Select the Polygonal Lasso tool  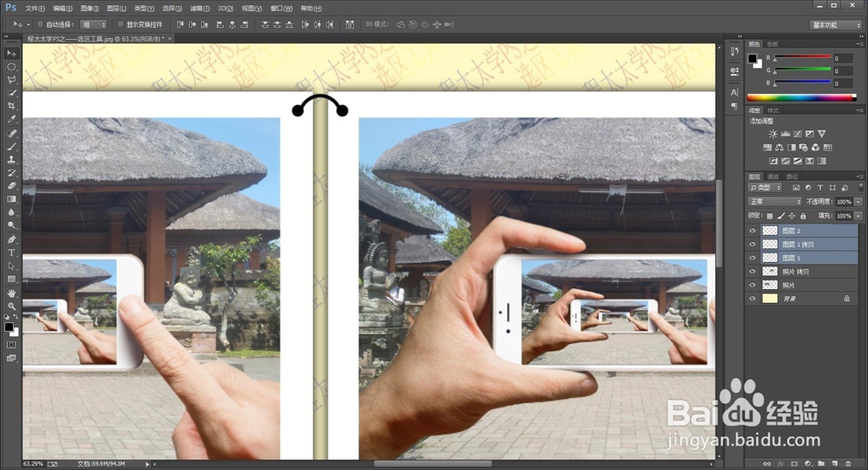tap(11, 80)
